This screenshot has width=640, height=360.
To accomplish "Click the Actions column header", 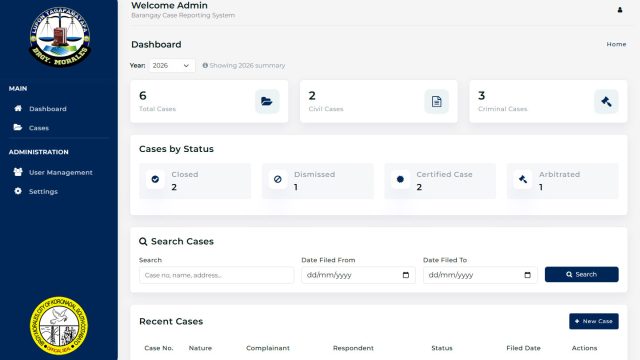I will tap(584, 348).
